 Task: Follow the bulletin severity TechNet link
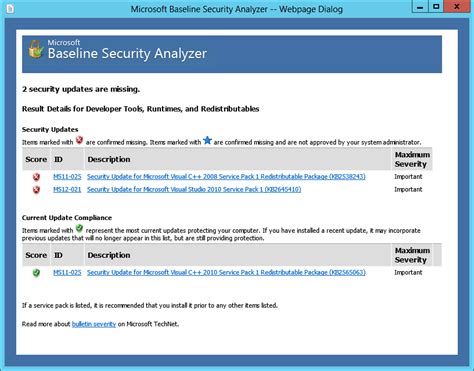point(94,324)
